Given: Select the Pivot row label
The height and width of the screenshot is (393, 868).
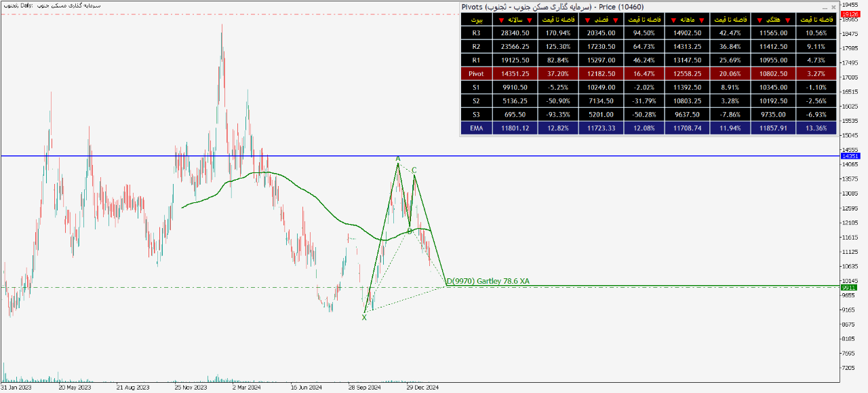Looking at the screenshot, I should tap(476, 73).
